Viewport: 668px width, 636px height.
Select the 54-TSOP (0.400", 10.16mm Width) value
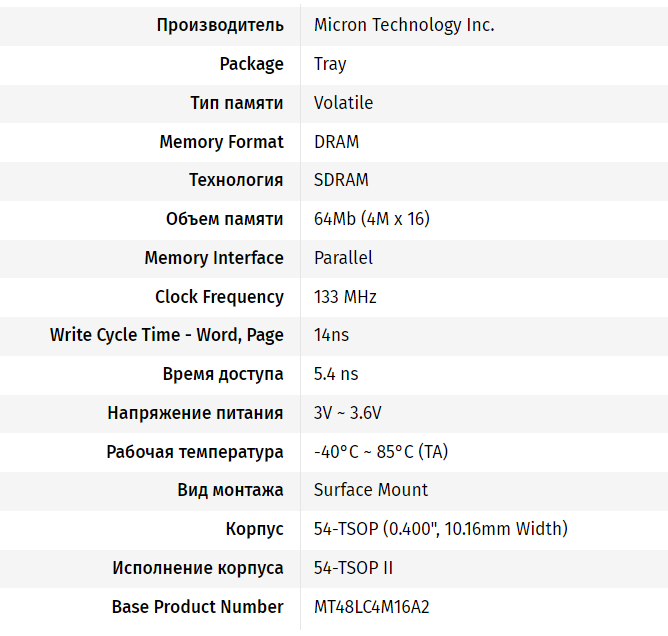tap(440, 529)
